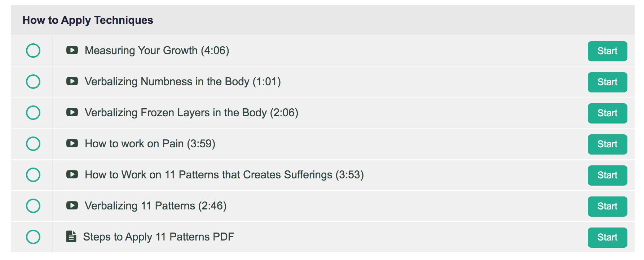Click video icon beside Verbalizing 11 Patterns
Screen dimensions: 644x260
tap(72, 205)
